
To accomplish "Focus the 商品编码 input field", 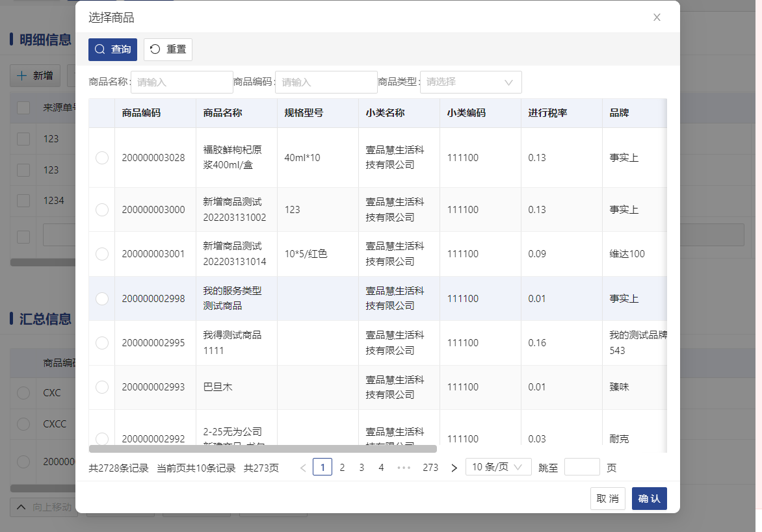I will click(326, 82).
